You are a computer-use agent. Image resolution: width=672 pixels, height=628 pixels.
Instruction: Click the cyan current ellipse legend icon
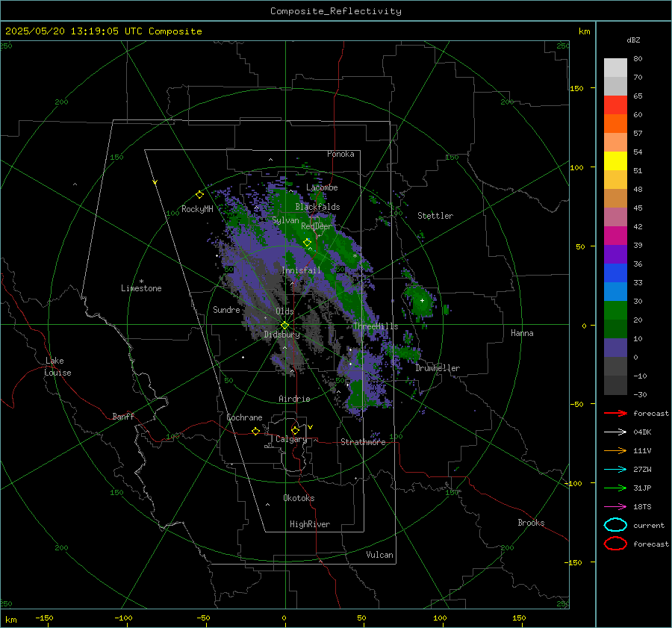pos(615,525)
